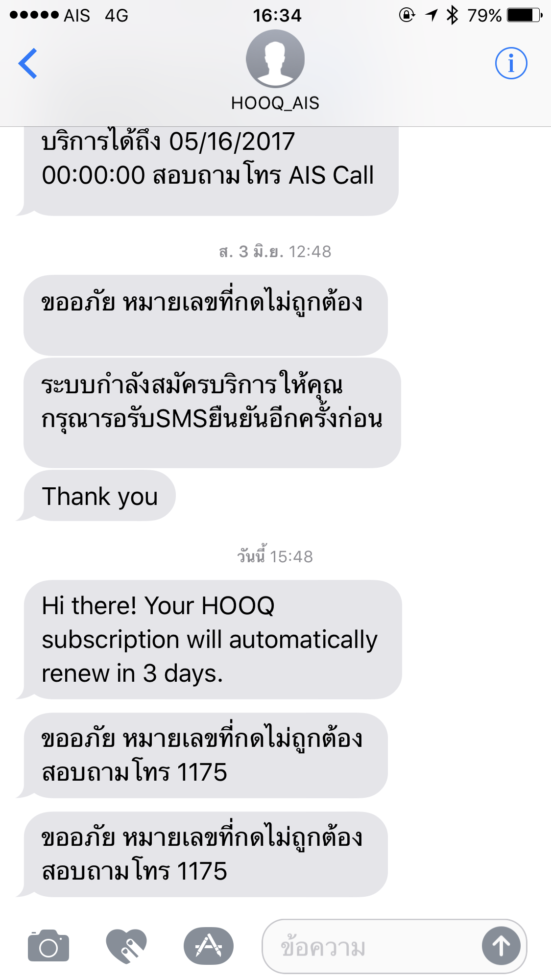This screenshot has height=980, width=551.
Task: Tap the location arrow status icon
Action: click(x=431, y=15)
